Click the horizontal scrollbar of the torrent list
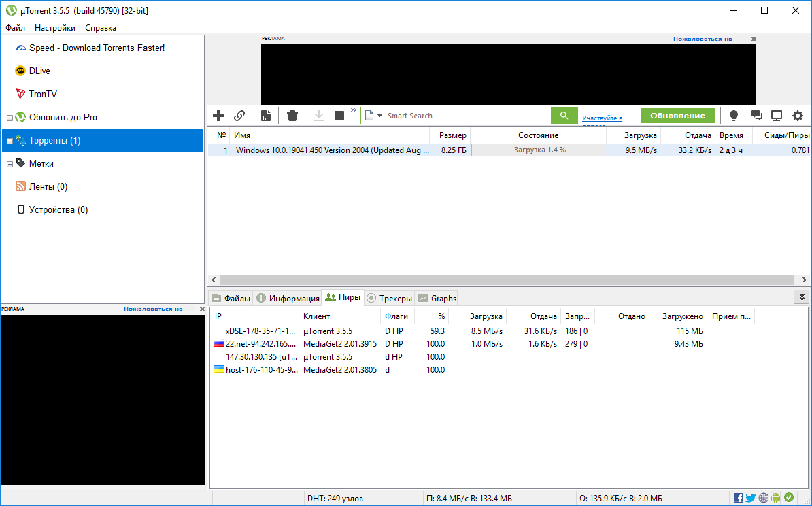The image size is (812, 506). 507,280
